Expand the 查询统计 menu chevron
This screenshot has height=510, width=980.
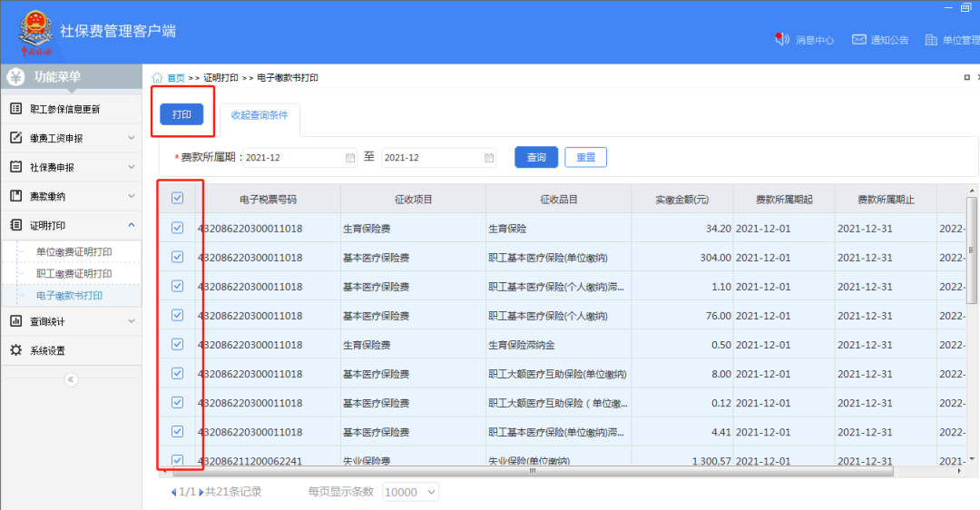(132, 321)
